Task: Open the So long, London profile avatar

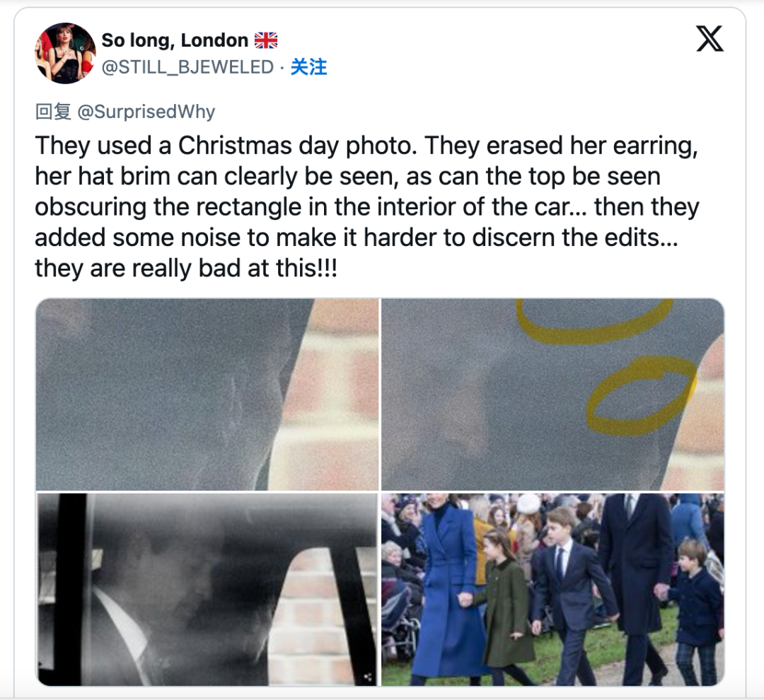Action: tap(65, 53)
